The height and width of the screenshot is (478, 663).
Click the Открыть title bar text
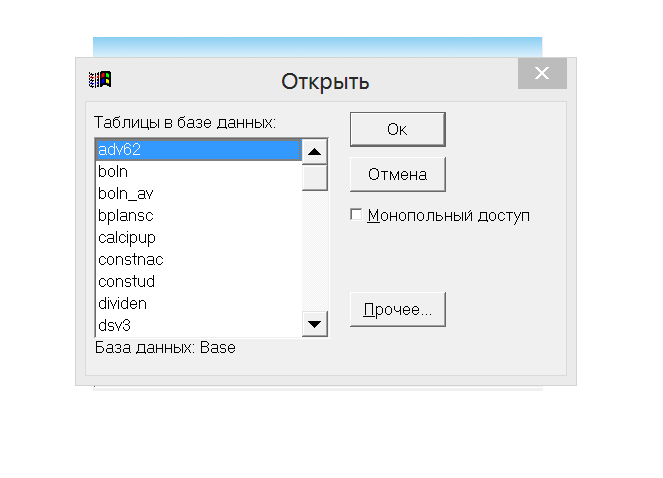[x=325, y=81]
